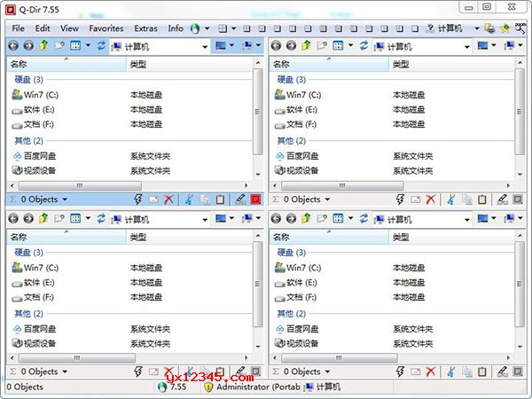Image resolution: width=532 pixels, height=399 pixels.
Task: Refresh the bottom-left pane
Action: [101, 218]
